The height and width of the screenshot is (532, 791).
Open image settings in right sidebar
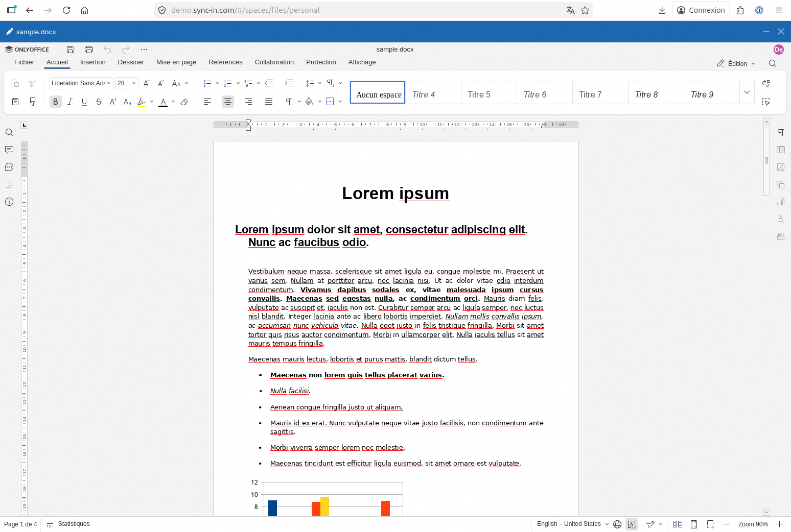pos(781,167)
